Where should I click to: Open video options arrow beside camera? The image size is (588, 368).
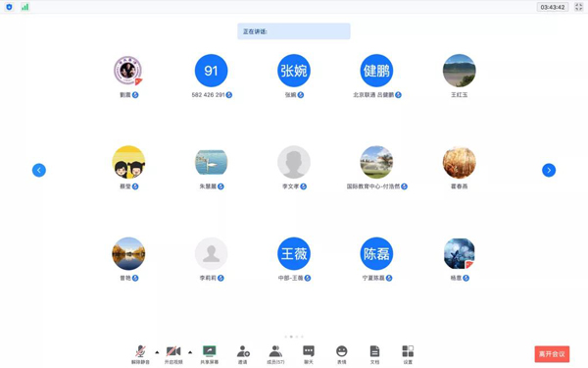tap(190, 352)
